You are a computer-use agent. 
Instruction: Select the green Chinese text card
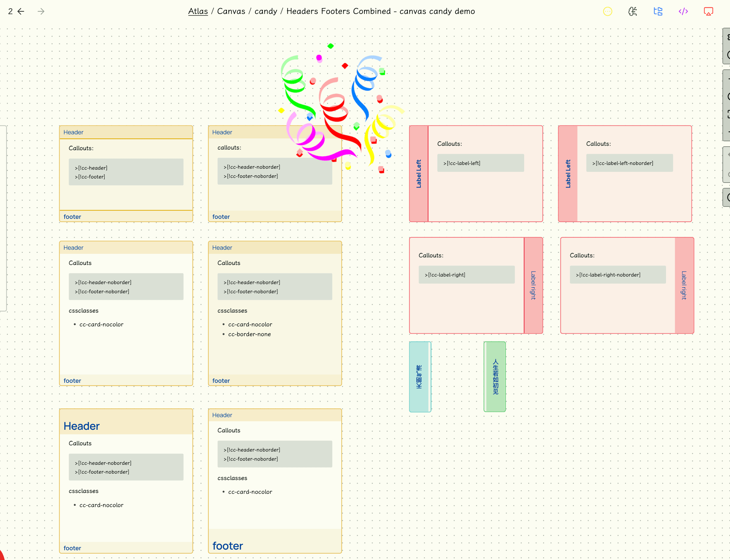tap(495, 377)
